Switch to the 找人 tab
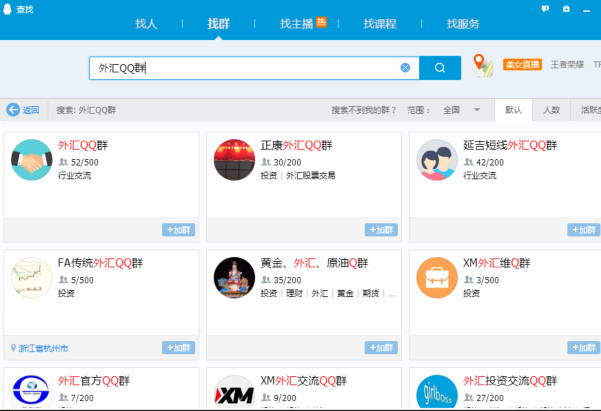The image size is (601, 411). (x=146, y=24)
